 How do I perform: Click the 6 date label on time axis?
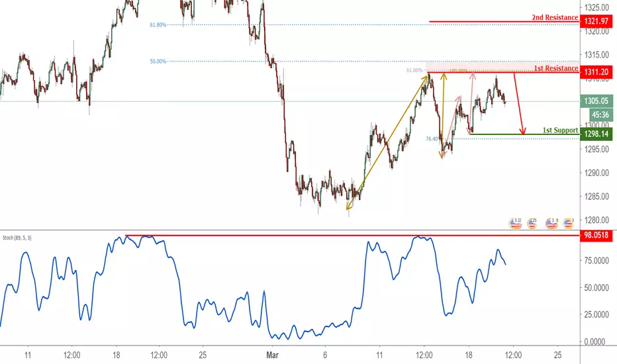(x=324, y=355)
